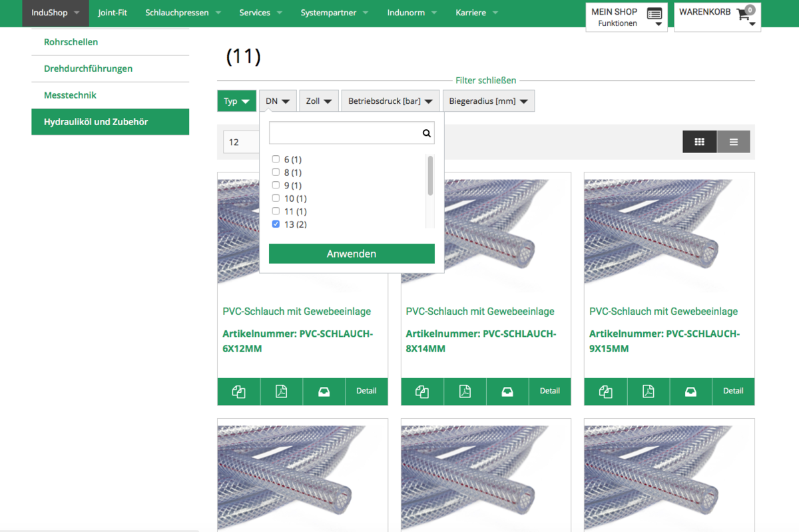Open the items-per-page selector showing 12
Screen dimensions: 799x532
pyautogui.click(x=241, y=142)
